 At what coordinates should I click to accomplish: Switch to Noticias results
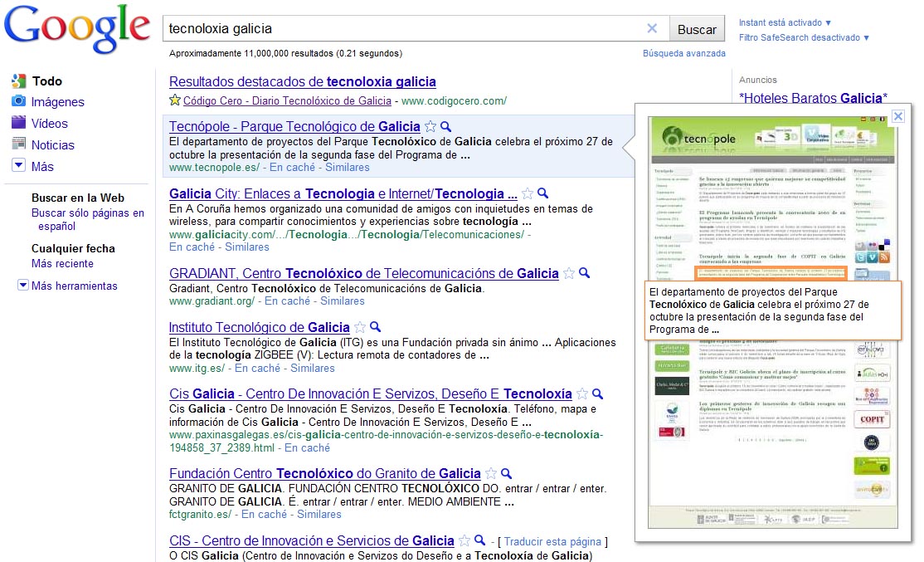point(53,145)
